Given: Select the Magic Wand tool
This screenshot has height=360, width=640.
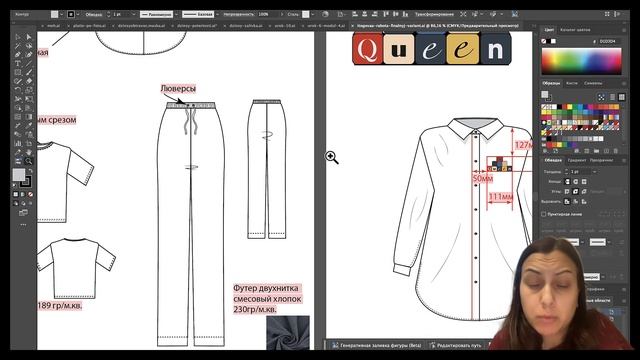Looking at the screenshot, I should 18,46.
